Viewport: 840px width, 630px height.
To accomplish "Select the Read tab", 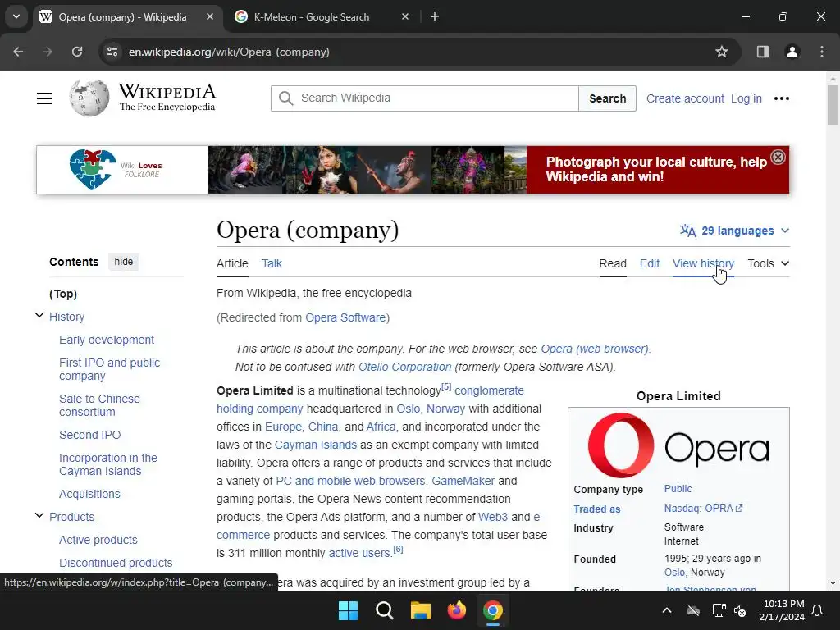I will pyautogui.click(x=613, y=263).
